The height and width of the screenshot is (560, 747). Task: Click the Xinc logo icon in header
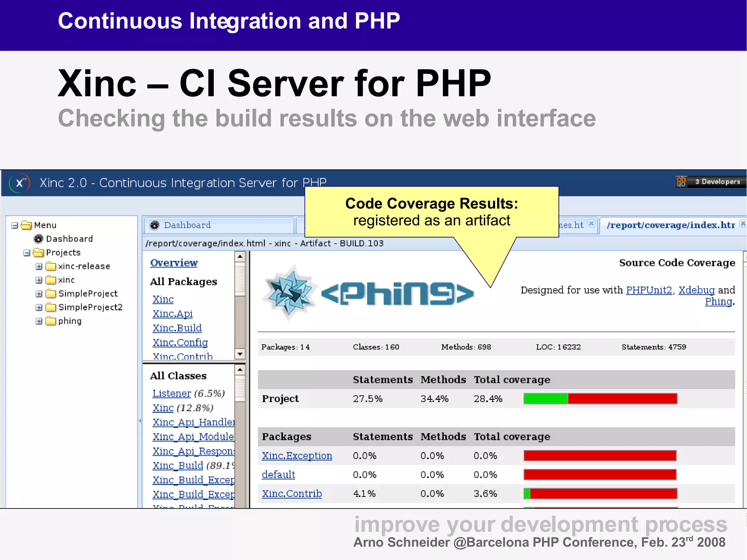pyautogui.click(x=19, y=183)
